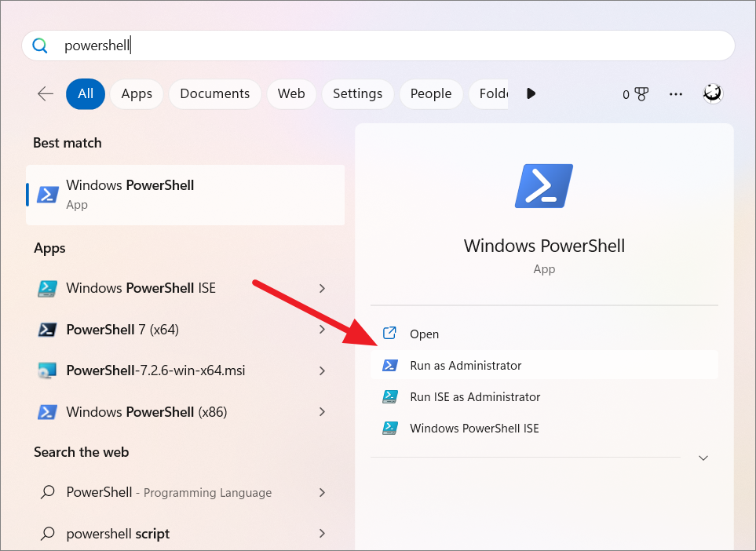Screen dimensions: 756x551
Task: Open the Windows PowerShell app icon
Action: coord(47,193)
